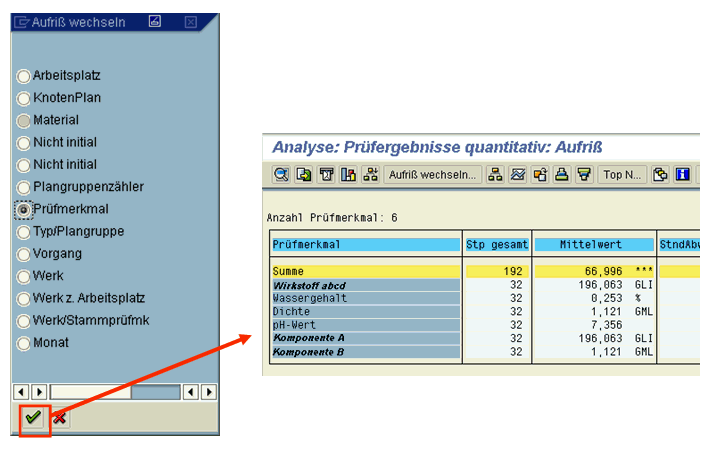704x454 pixels.
Task: Select the Plangruppenzähler radio button
Action: click(23, 187)
